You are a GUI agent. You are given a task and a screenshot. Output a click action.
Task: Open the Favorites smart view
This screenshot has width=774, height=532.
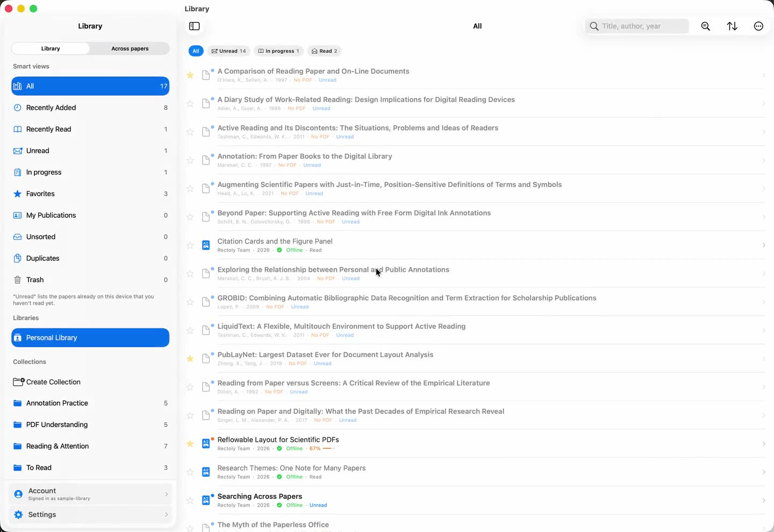(x=90, y=193)
